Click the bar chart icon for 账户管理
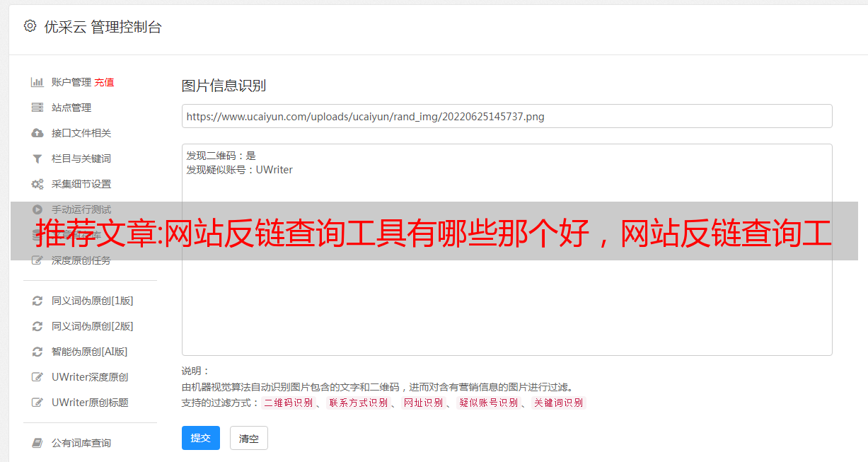The width and height of the screenshot is (868, 462). pyautogui.click(x=37, y=82)
